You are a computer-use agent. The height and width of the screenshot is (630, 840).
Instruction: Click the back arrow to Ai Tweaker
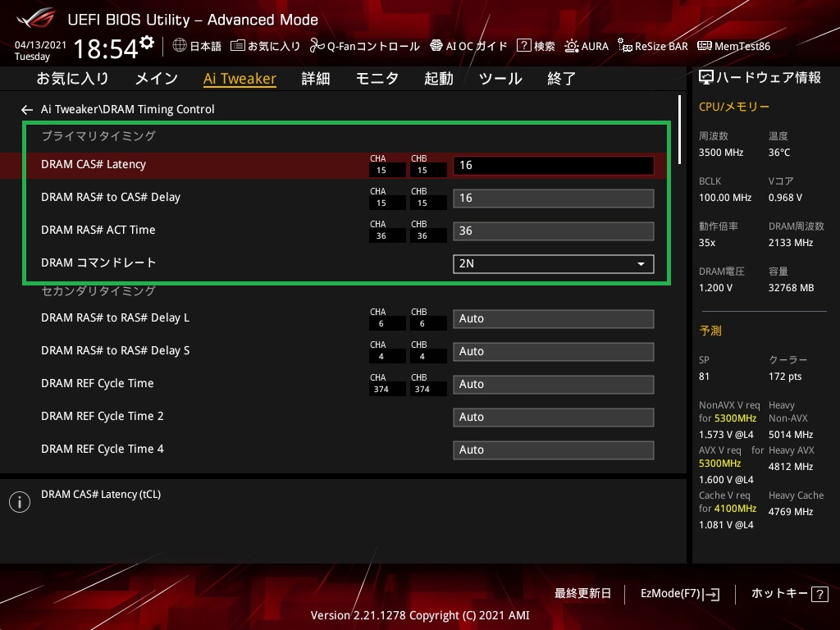click(x=27, y=110)
